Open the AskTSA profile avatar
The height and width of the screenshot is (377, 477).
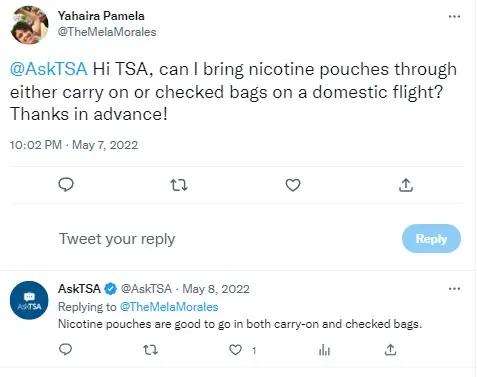click(x=29, y=300)
